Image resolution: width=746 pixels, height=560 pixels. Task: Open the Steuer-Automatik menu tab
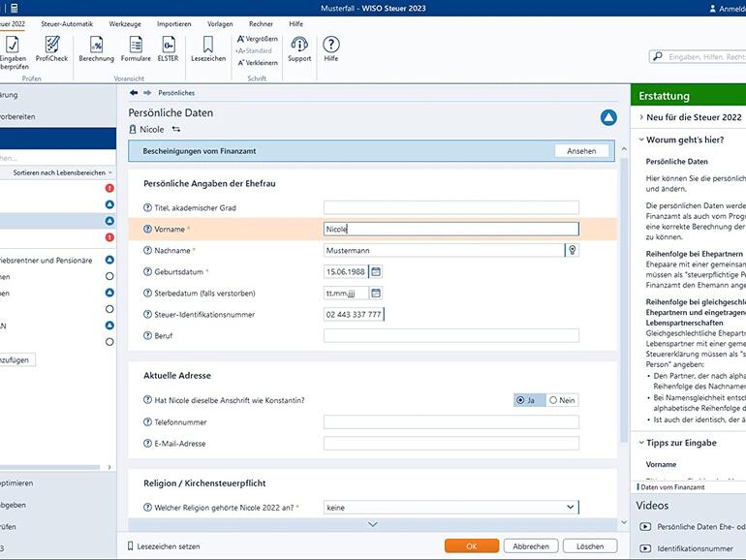67,23
